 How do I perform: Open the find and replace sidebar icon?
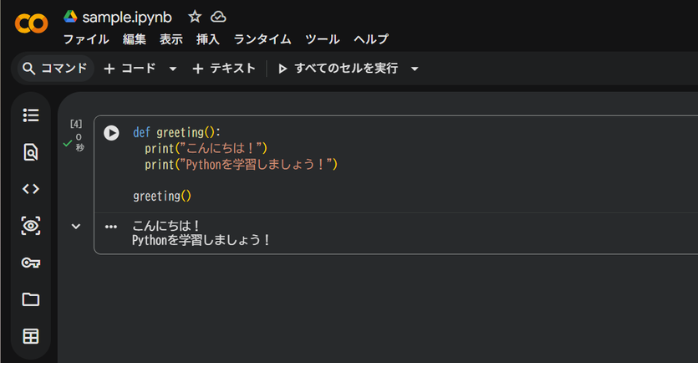[x=31, y=152]
